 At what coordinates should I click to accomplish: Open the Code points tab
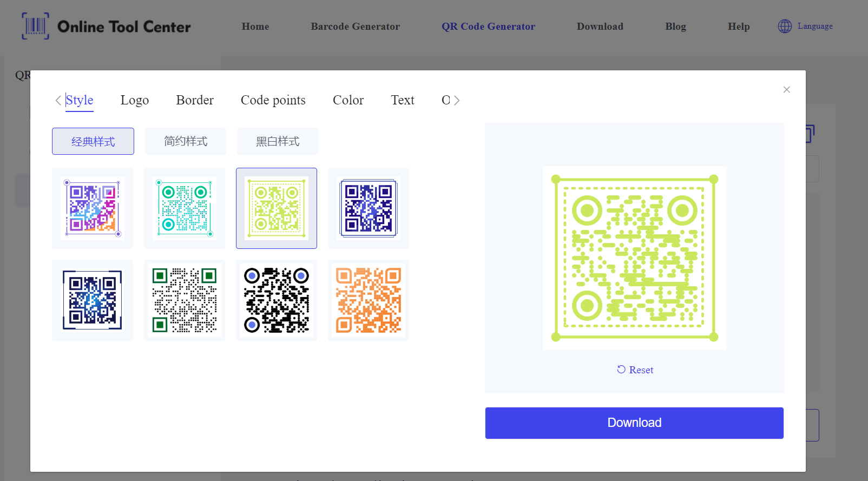pyautogui.click(x=273, y=100)
